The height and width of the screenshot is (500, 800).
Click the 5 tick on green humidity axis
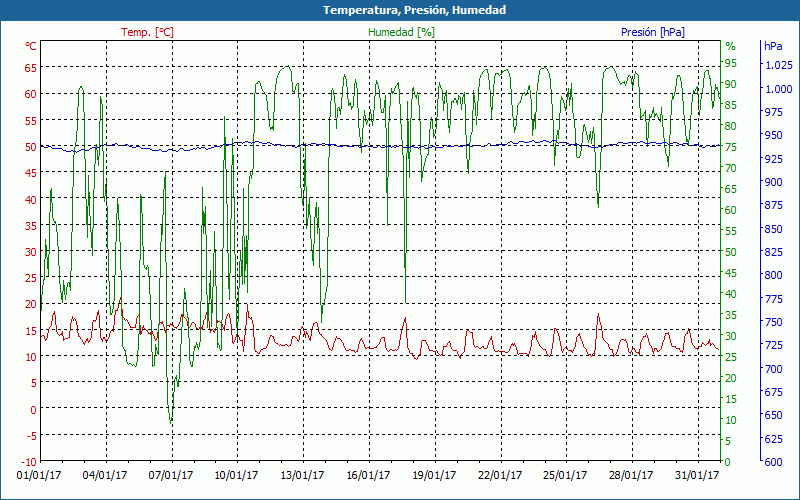tap(728, 441)
